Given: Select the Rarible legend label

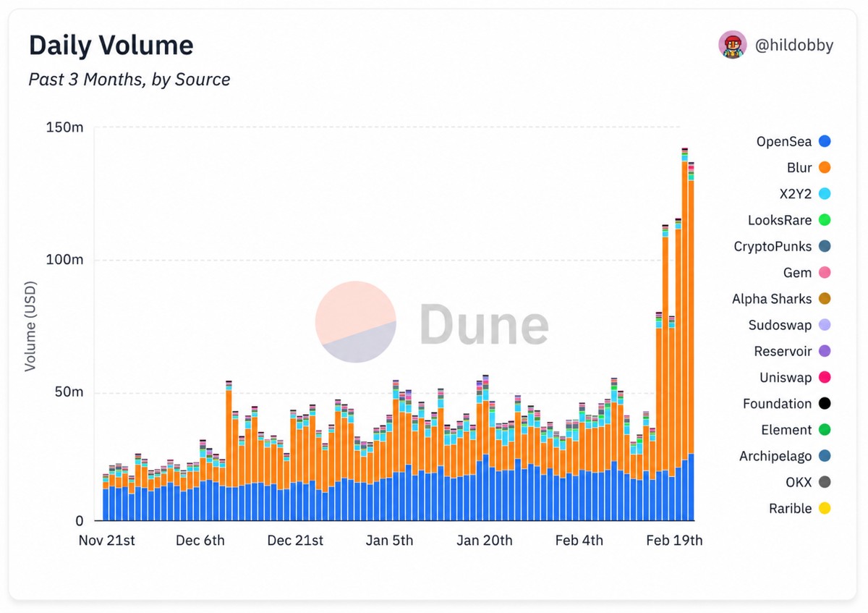Looking at the screenshot, I should click(791, 509).
